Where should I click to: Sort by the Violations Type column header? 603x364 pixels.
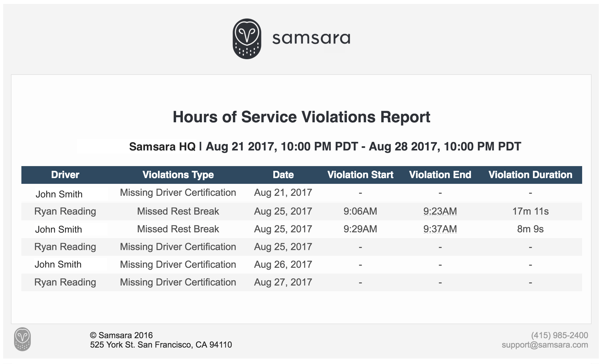click(178, 175)
